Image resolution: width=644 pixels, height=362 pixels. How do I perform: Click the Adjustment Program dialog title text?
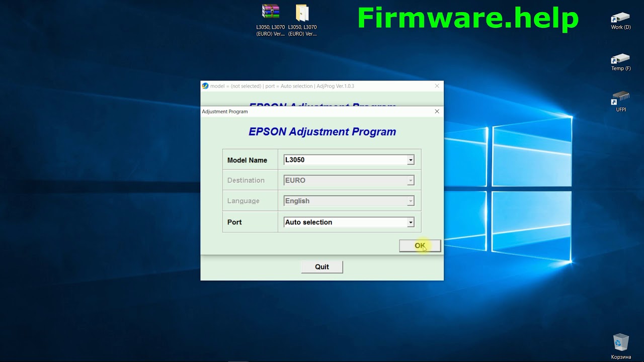(225, 112)
